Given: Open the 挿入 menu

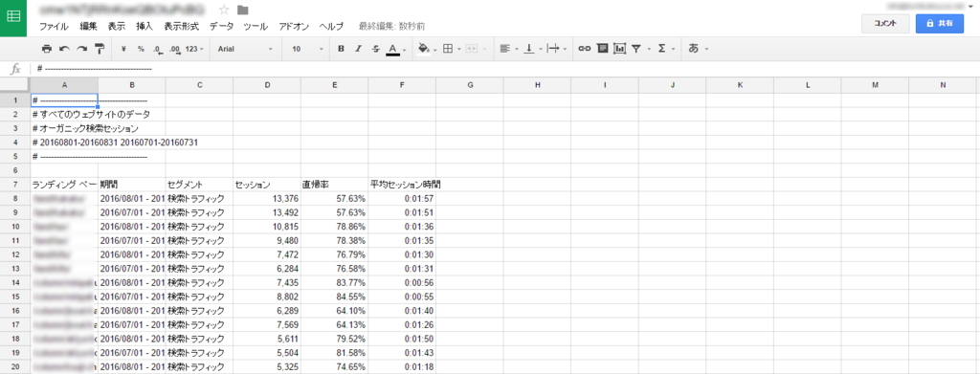Looking at the screenshot, I should [x=145, y=27].
